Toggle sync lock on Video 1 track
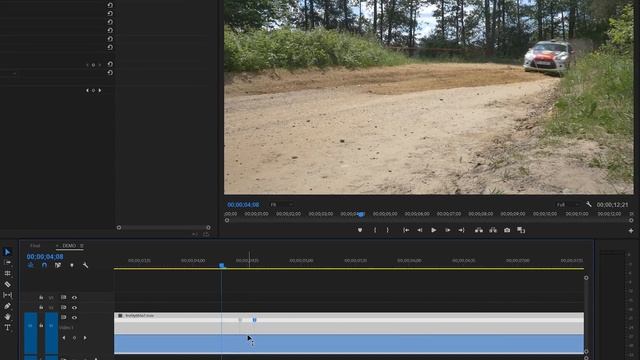Image resolution: width=640 pixels, height=360 pixels. 63,317
